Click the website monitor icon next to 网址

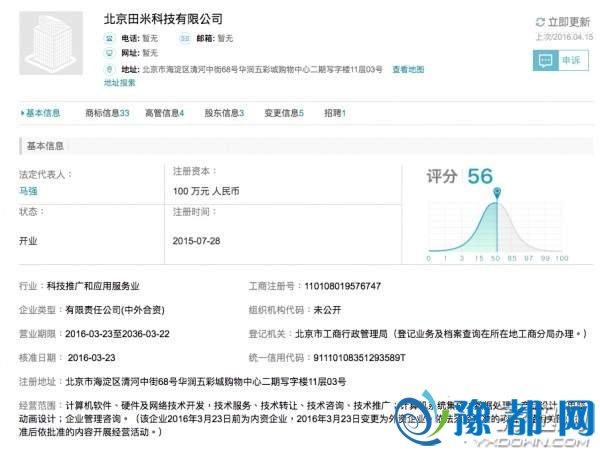pyautogui.click(x=111, y=53)
